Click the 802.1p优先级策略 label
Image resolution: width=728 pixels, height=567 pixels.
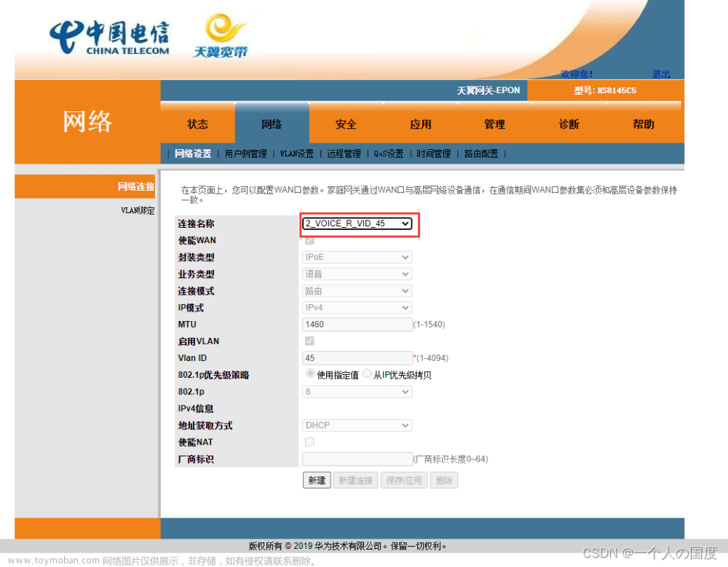tap(213, 375)
